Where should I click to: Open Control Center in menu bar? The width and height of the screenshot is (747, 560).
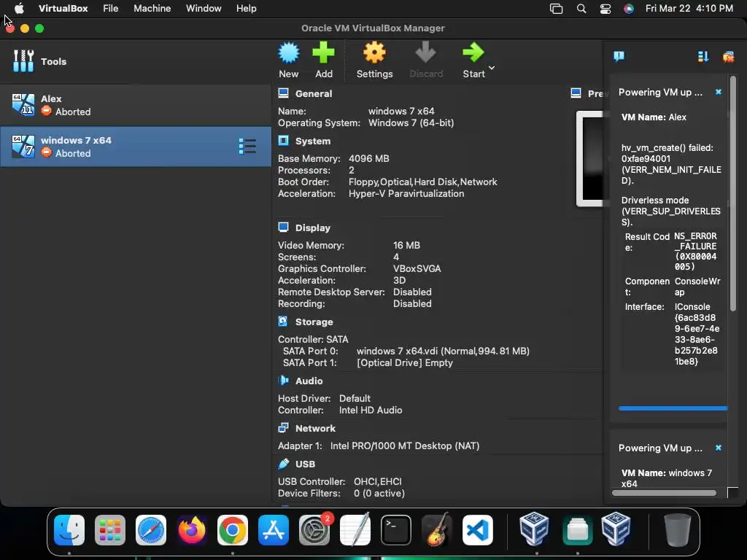coord(605,9)
